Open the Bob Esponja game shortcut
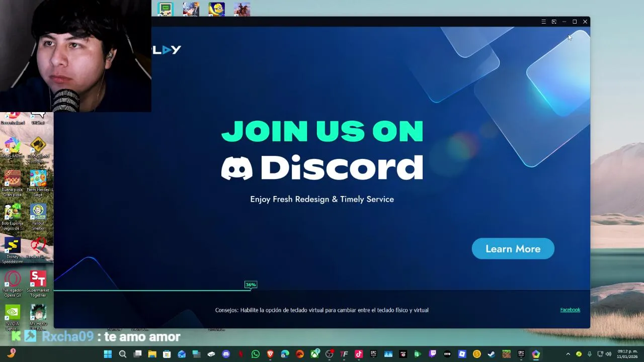 (x=13, y=217)
